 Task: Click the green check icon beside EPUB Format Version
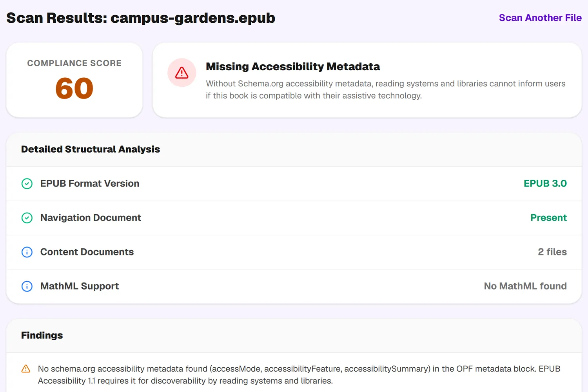27,184
